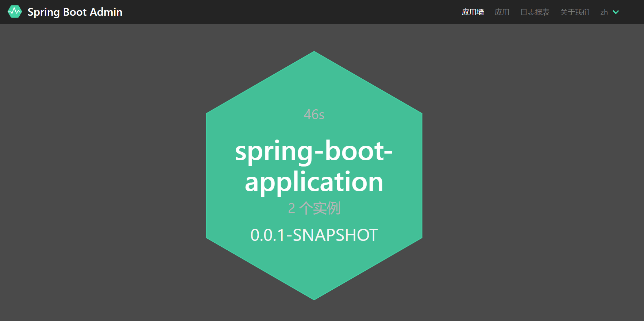Select the 应用墙 nav tab
Screen dimensions: 644x321
click(x=473, y=12)
